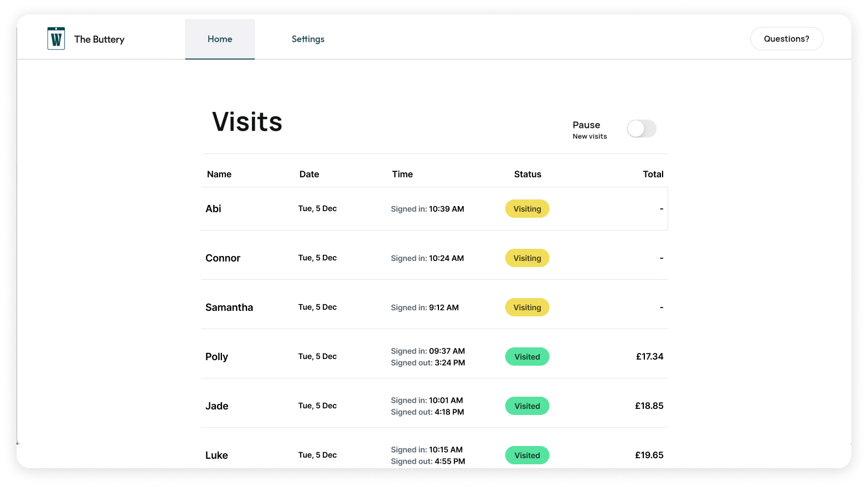868x487 pixels.
Task: Click Polly's Visited status badge
Action: coord(527,357)
